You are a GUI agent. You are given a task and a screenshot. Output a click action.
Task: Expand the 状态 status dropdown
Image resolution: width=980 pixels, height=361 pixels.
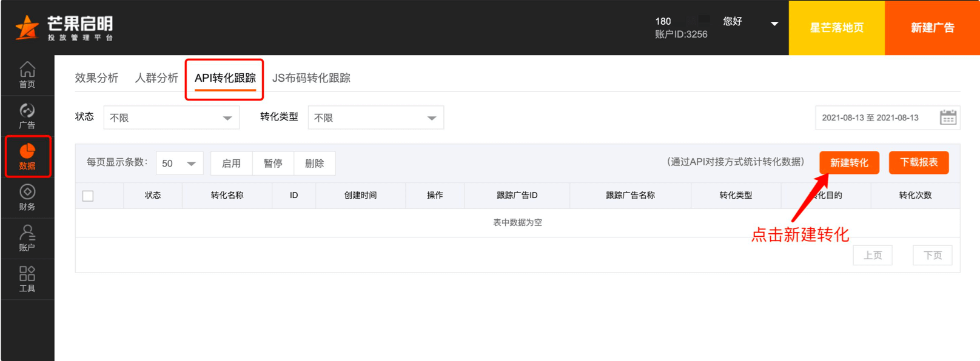click(x=172, y=118)
